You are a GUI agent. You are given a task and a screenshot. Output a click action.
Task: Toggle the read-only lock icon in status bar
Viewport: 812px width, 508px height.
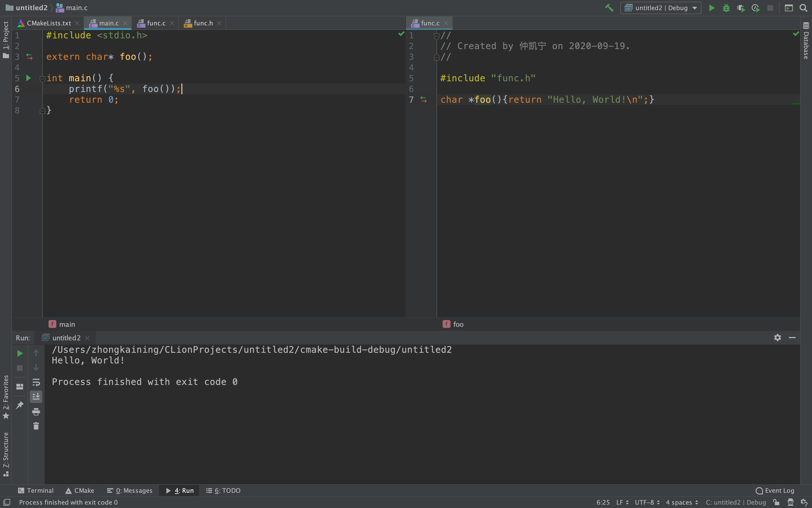click(x=776, y=502)
